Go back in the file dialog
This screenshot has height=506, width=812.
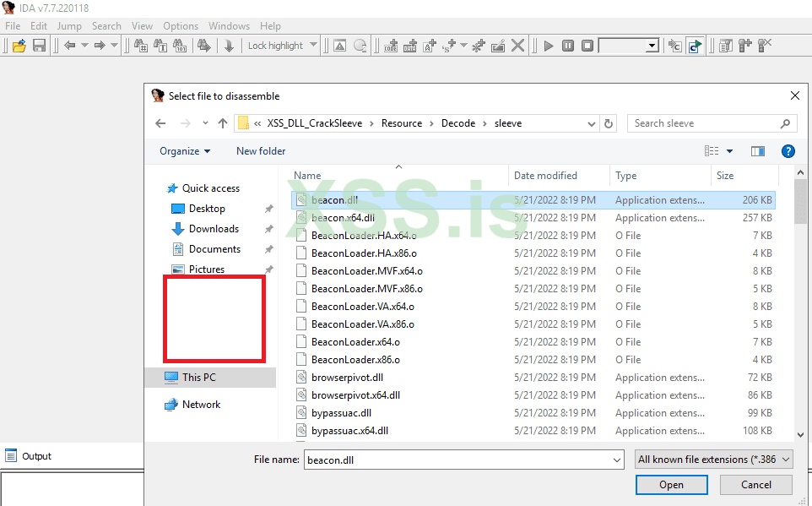click(160, 123)
